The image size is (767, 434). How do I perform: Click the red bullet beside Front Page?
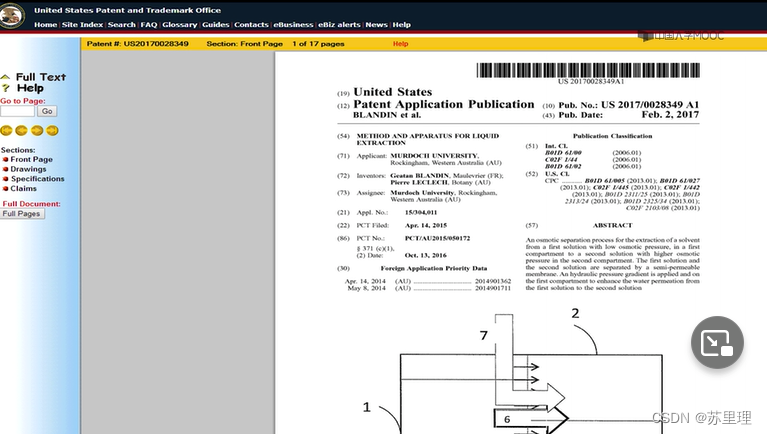pos(5,159)
